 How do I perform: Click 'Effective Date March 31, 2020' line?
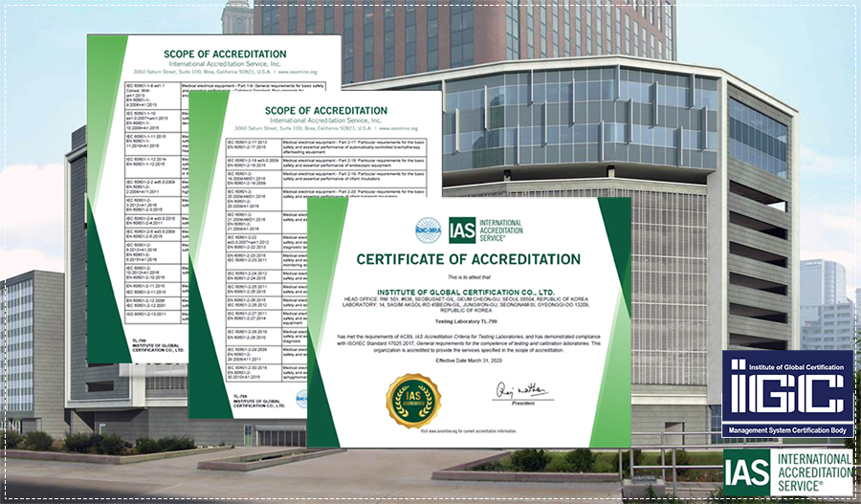pos(469,361)
